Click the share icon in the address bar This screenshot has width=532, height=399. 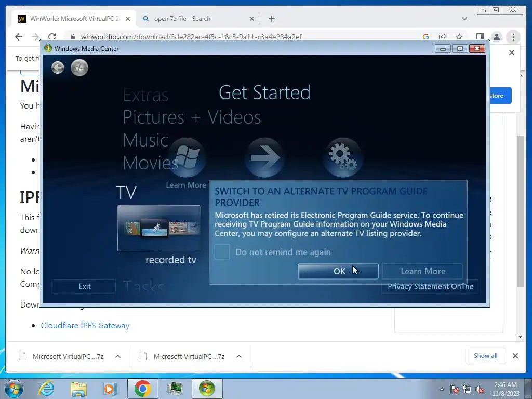[x=443, y=37]
